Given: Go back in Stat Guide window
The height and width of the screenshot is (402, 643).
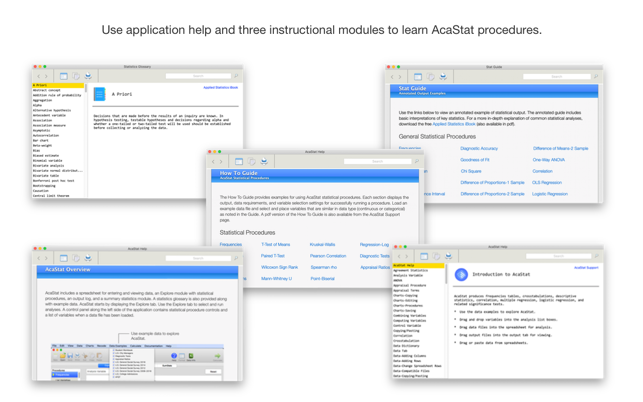Looking at the screenshot, I should (x=392, y=77).
